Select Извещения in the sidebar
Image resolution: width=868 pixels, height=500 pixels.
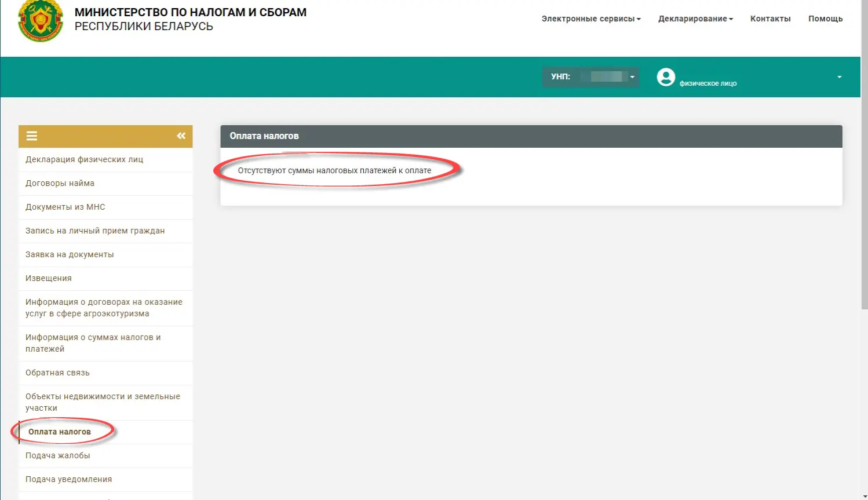point(105,278)
